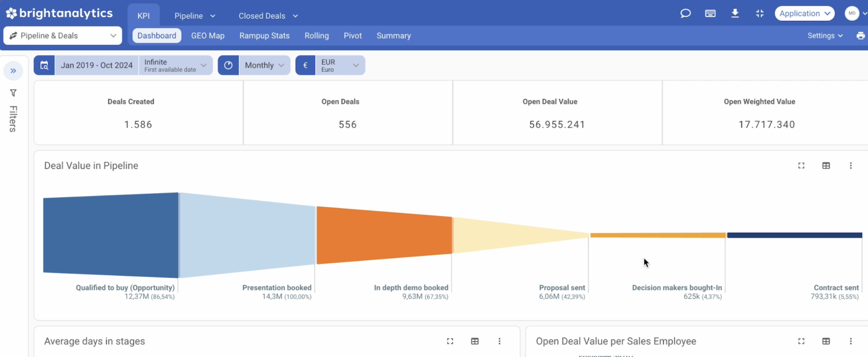This screenshot has height=357, width=868.
Task: Open the three-dot menu on Average days in stages
Action: coord(499,341)
